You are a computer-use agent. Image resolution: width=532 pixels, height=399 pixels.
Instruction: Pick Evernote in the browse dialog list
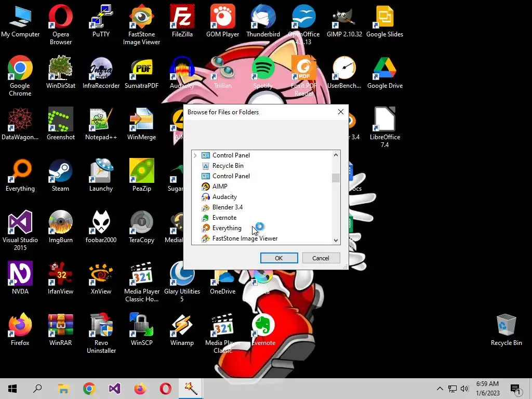(x=224, y=218)
